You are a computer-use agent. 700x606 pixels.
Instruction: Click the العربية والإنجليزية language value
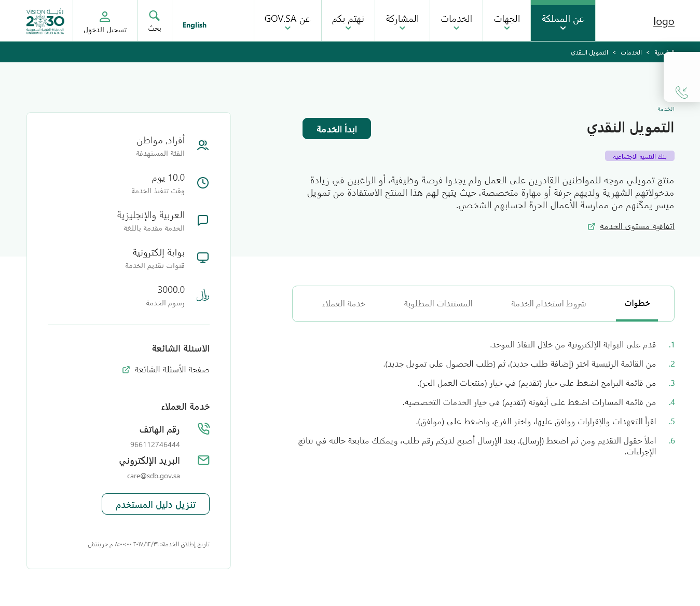pyautogui.click(x=151, y=215)
